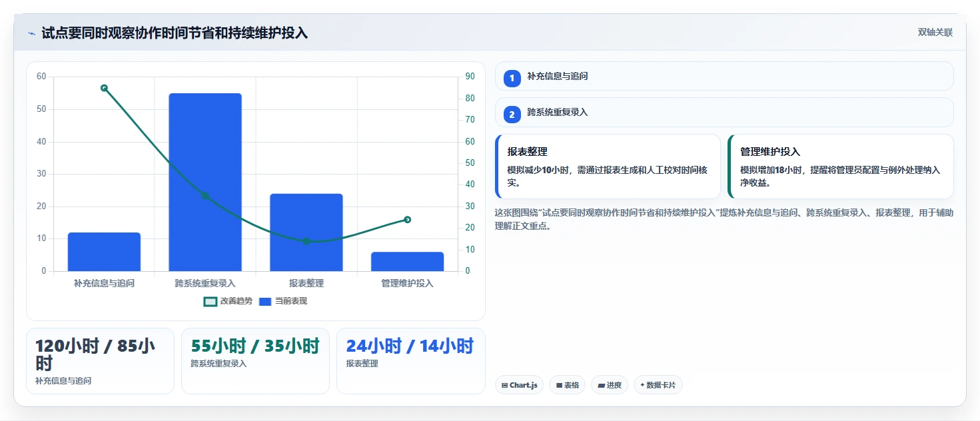Click the trend line point above 管理维护投入
The height and width of the screenshot is (421, 980).
click(x=407, y=220)
